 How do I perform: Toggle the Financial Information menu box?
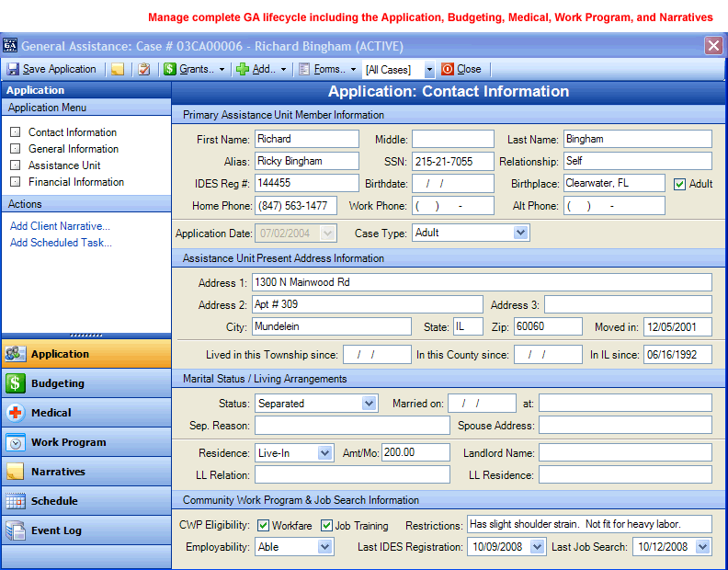(x=16, y=182)
